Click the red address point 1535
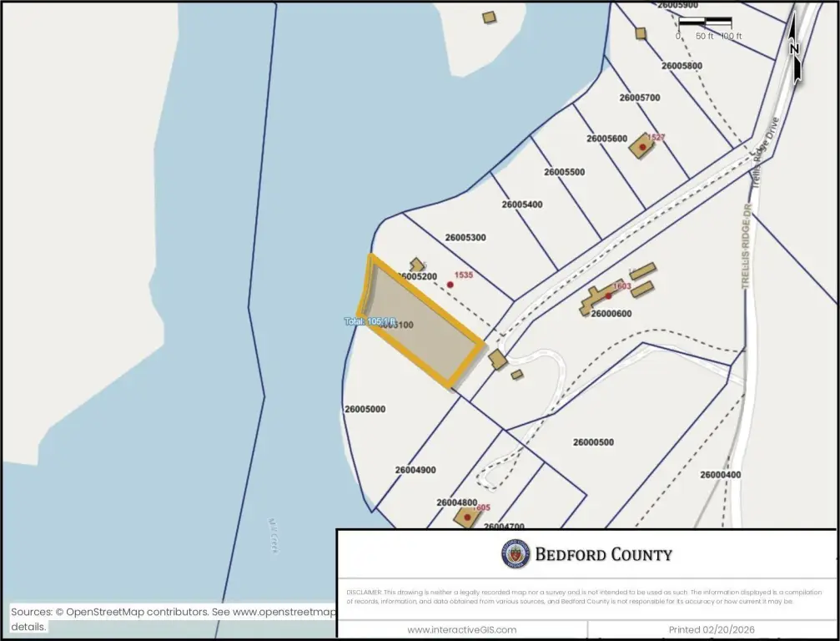This screenshot has width=840, height=641. (450, 285)
